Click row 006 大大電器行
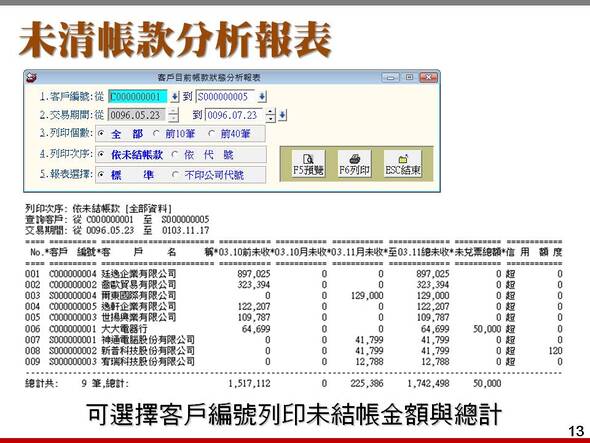This screenshot has width=590, height=443. 293,329
